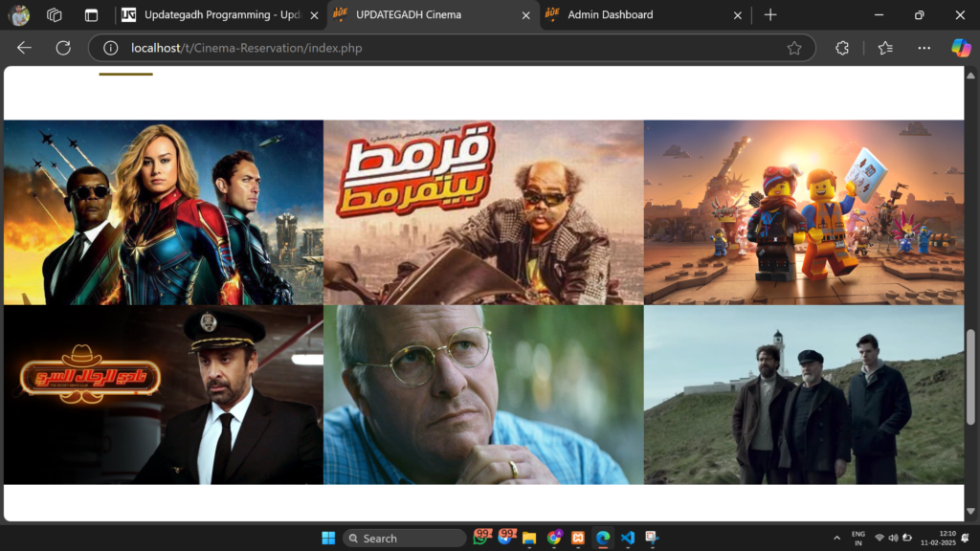
Task: Open Settings and more ellipsis menu
Action: (x=924, y=48)
